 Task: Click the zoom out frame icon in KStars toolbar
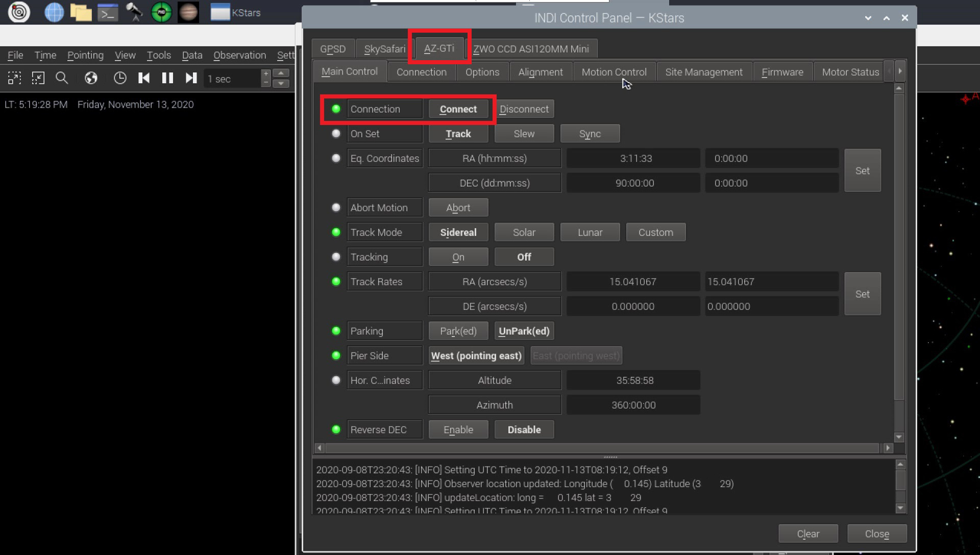tap(38, 78)
